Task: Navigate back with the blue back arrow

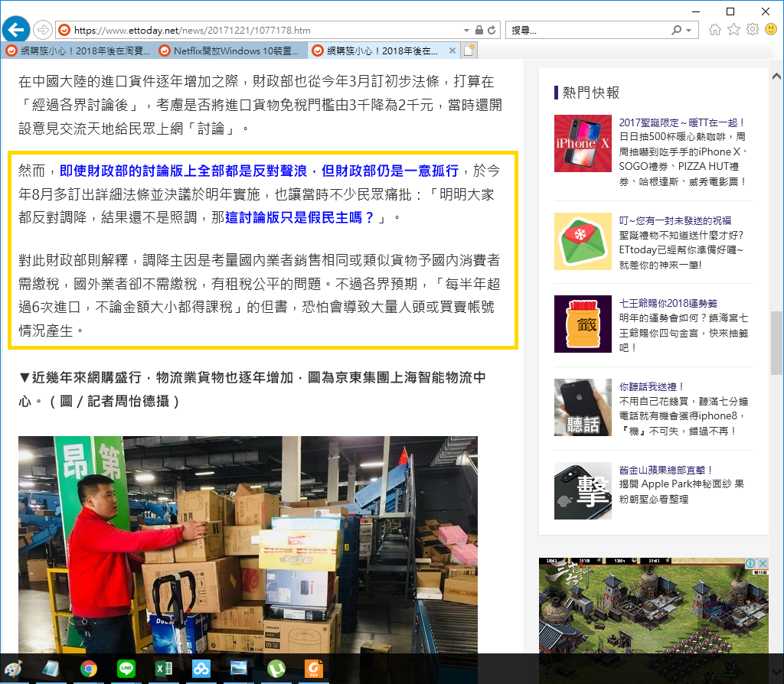Action: 15,29
